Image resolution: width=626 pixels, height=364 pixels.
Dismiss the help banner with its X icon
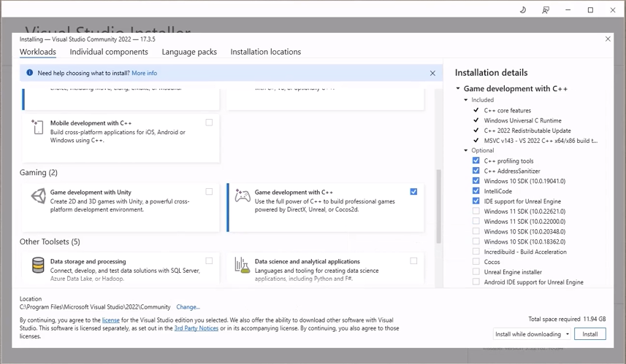coord(432,73)
